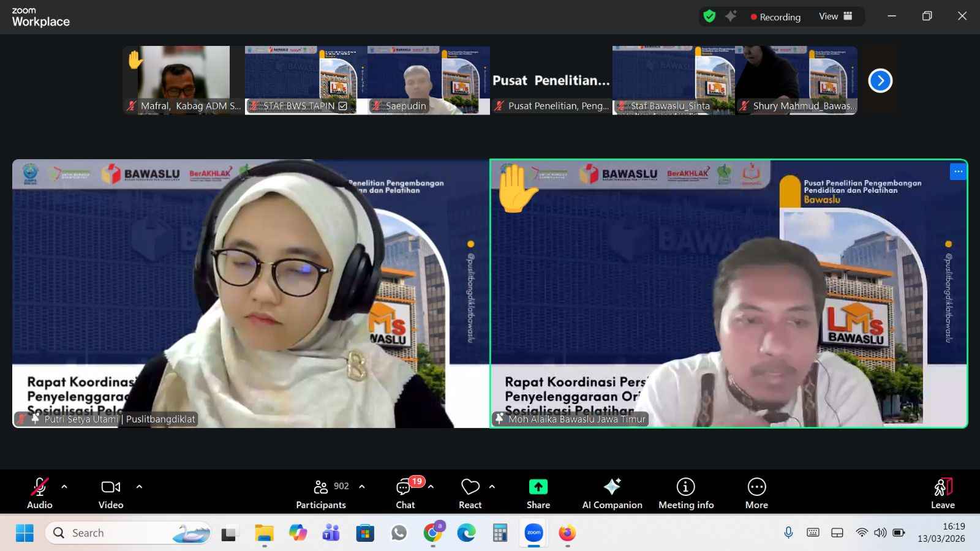The width and height of the screenshot is (980, 551).
Task: Open the Participants panel
Action: click(x=321, y=493)
